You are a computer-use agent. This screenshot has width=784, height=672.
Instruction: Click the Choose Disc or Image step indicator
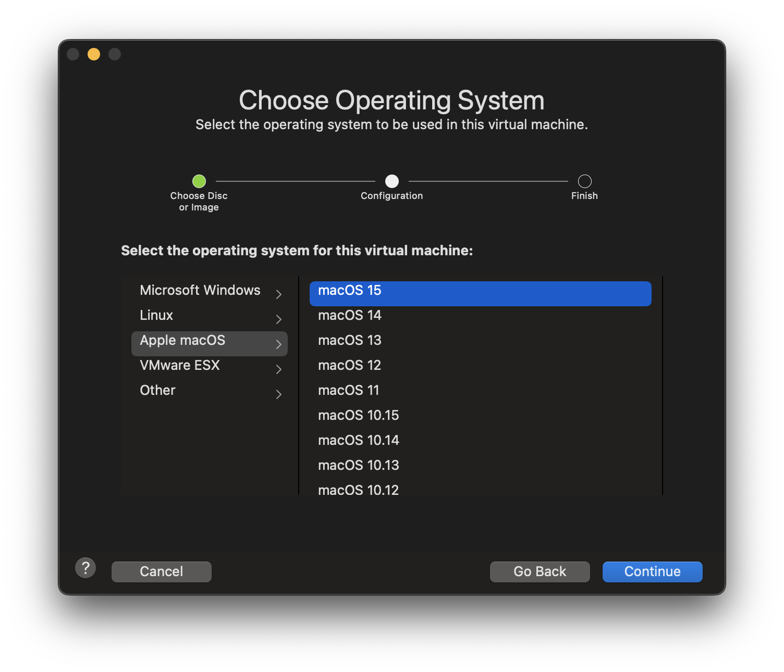(199, 181)
